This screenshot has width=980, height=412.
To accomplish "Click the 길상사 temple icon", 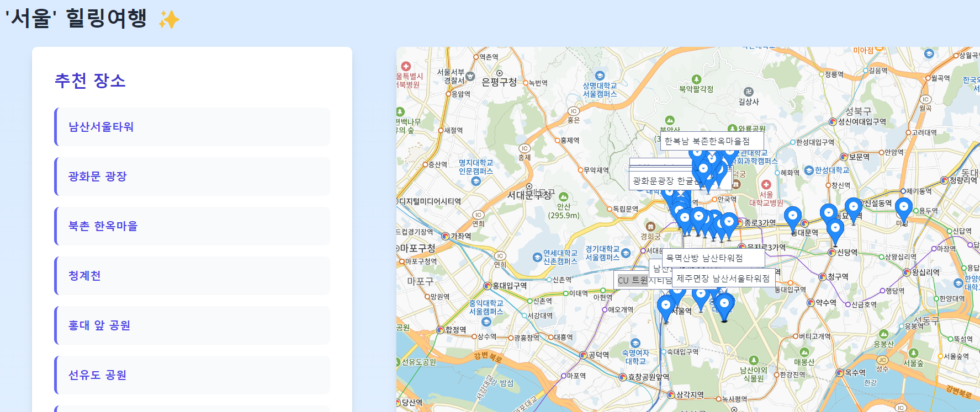I will pyautogui.click(x=748, y=92).
